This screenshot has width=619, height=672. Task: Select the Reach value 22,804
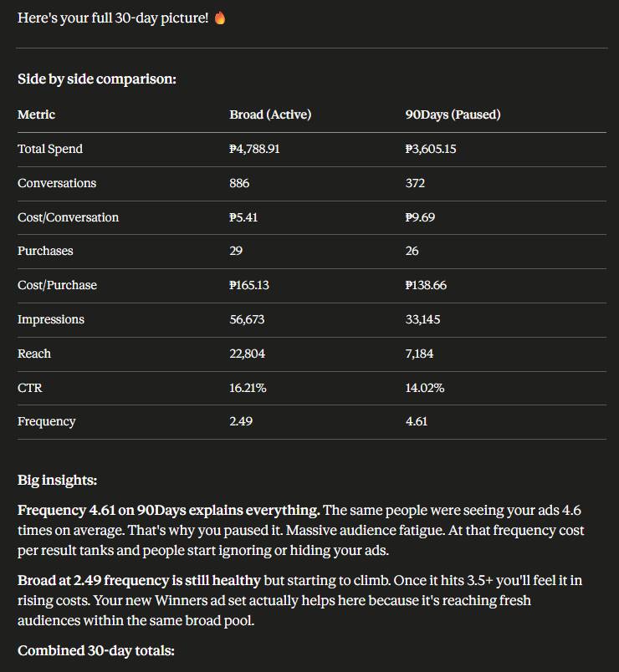pos(247,354)
